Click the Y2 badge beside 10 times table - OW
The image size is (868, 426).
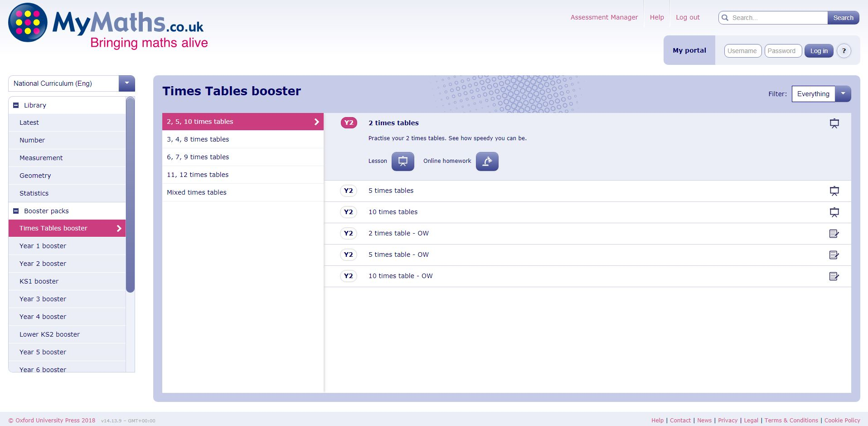(x=348, y=276)
